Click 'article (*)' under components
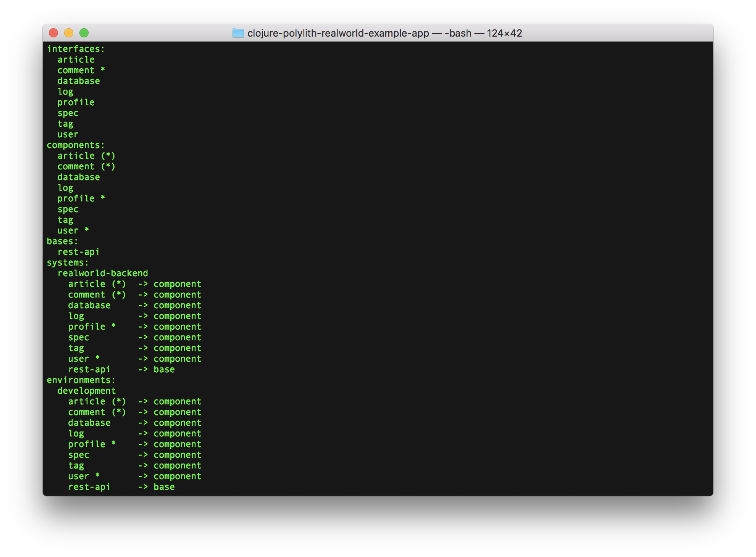This screenshot has height=557, width=756. tap(86, 156)
